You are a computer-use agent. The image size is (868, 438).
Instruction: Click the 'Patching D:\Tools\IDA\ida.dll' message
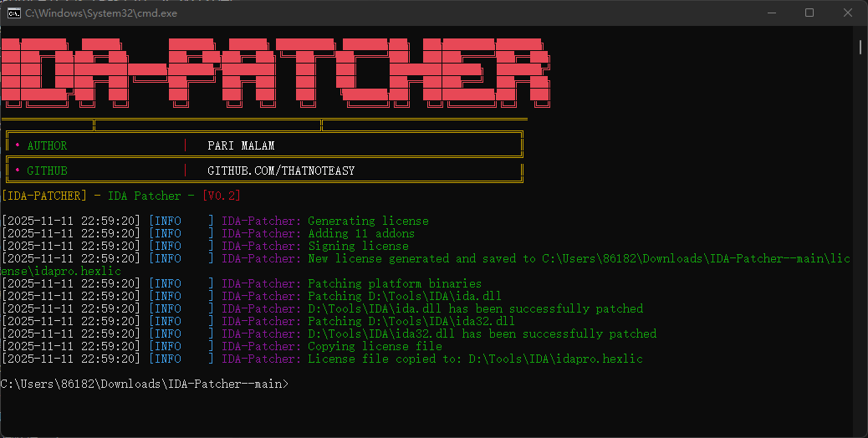coord(405,296)
